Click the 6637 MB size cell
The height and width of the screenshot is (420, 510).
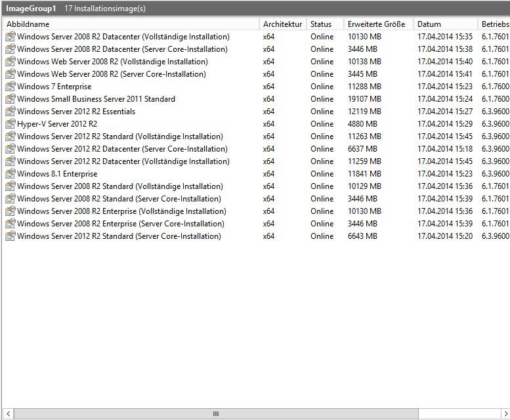[362, 149]
